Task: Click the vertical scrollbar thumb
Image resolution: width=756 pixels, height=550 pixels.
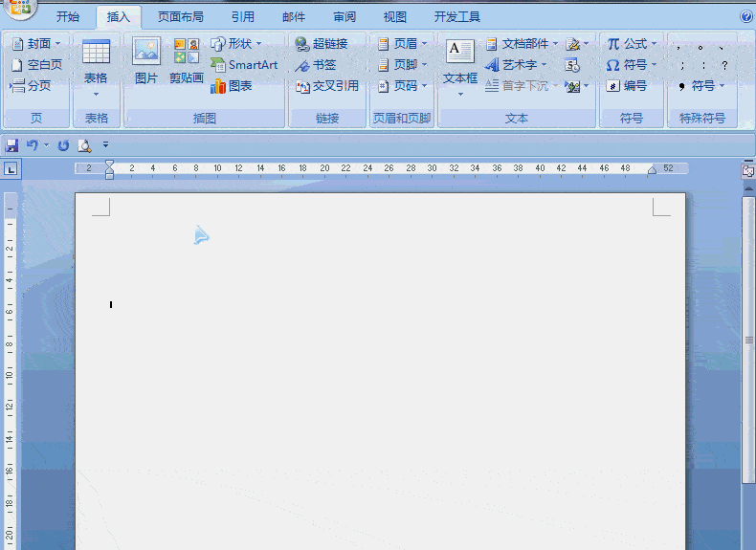Action: pos(748,340)
